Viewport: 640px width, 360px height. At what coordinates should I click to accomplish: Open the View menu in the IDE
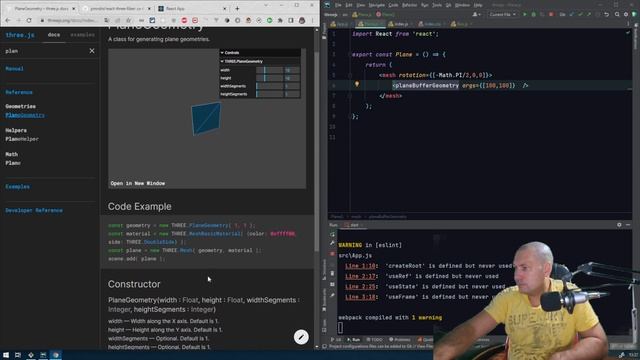point(361,5)
